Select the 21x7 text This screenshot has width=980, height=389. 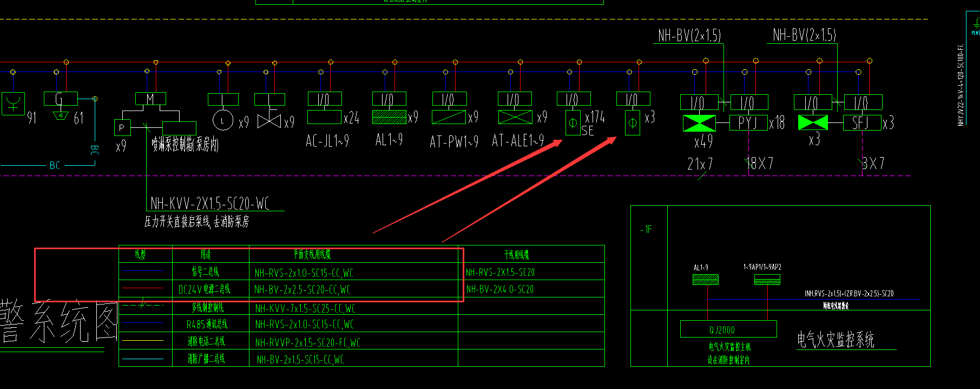tap(700, 164)
